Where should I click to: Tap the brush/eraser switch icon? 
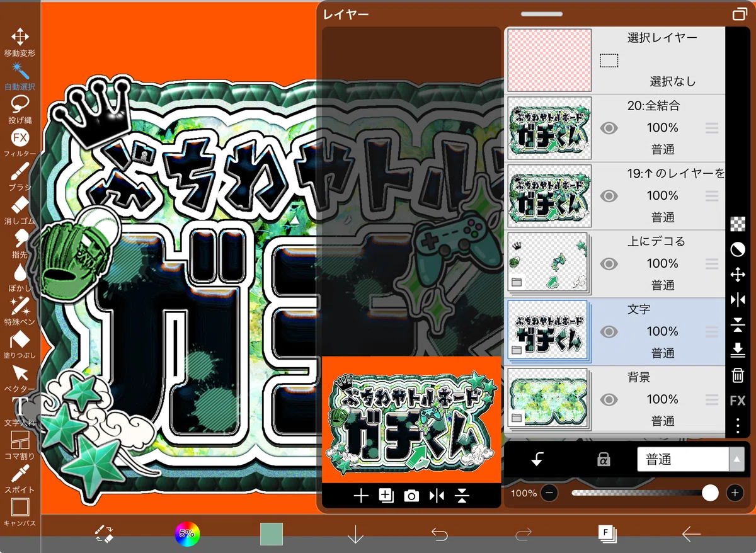[x=104, y=534]
